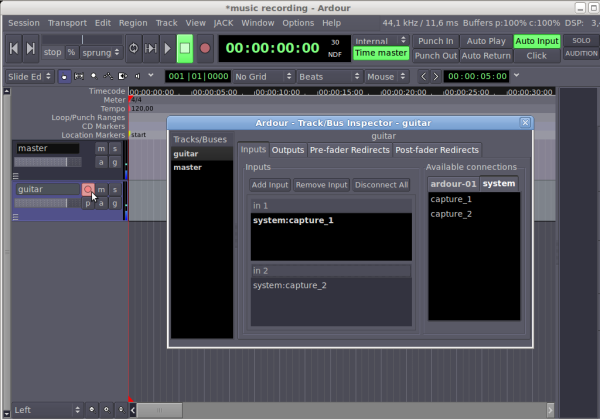Toggle Auto Return
The width and height of the screenshot is (600, 420).
[x=486, y=55]
